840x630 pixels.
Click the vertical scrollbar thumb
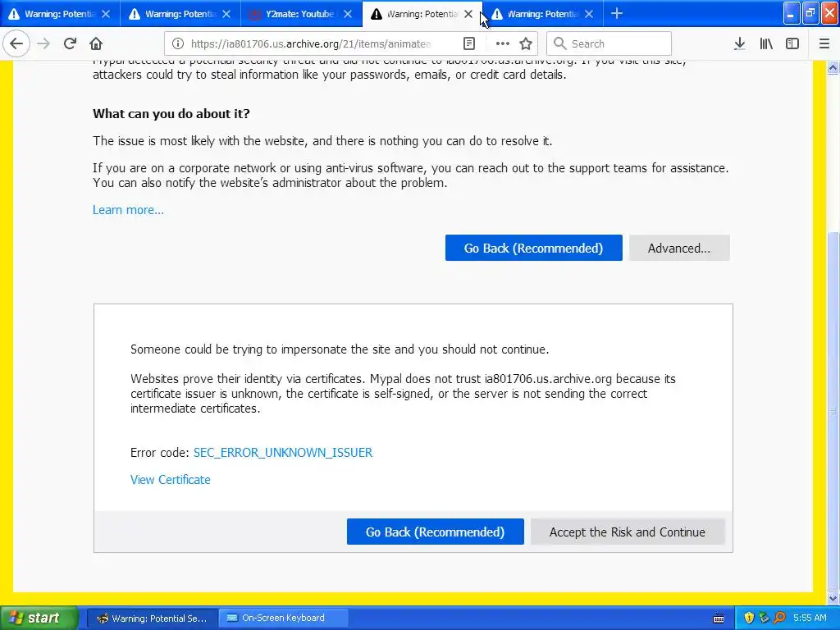833,411
